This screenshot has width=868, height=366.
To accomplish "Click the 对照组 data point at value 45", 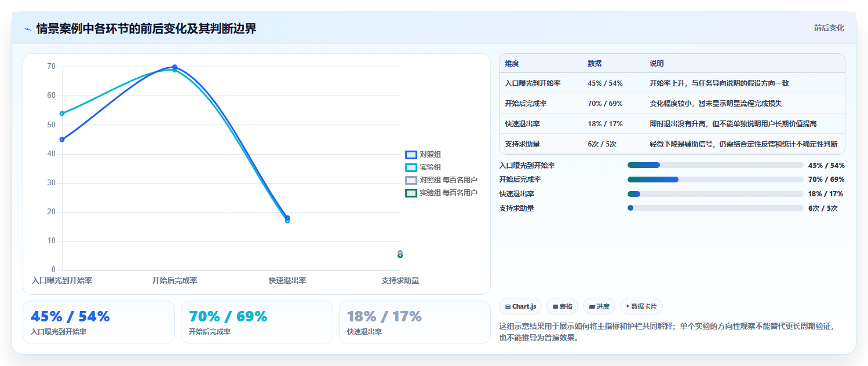I will pos(62,140).
